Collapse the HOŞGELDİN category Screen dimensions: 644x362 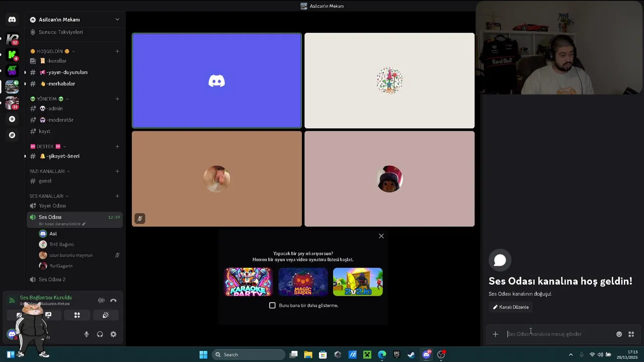pyautogui.click(x=52, y=51)
